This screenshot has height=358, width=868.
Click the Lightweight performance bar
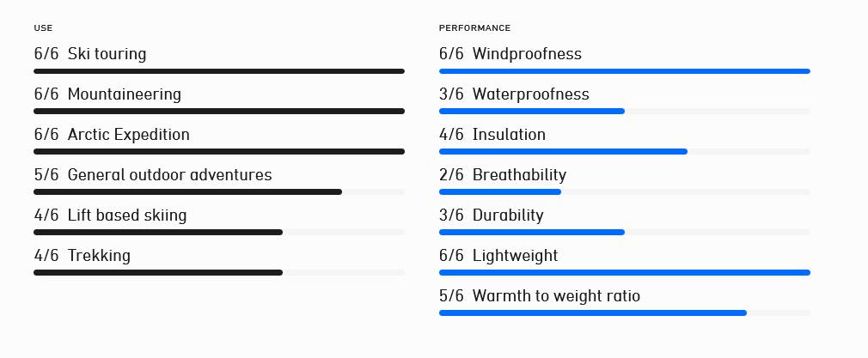[x=625, y=273]
